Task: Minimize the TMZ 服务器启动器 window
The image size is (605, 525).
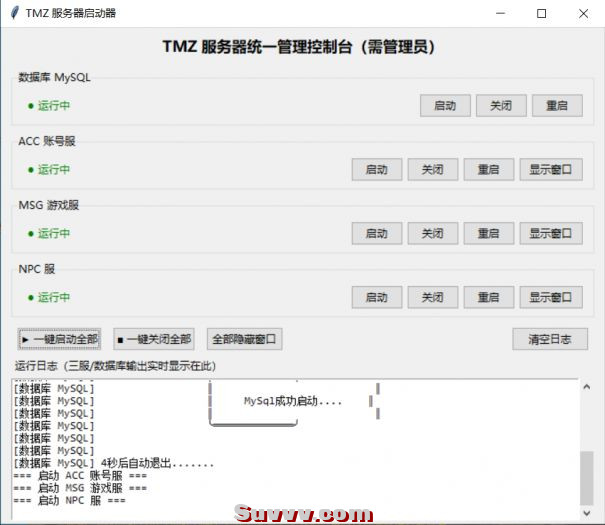Action: [500, 14]
